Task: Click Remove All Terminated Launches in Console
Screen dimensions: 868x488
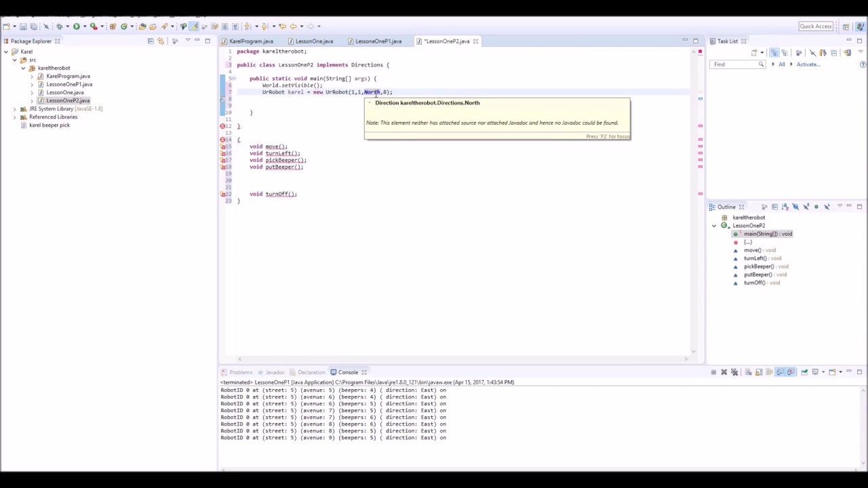Action: tap(734, 372)
